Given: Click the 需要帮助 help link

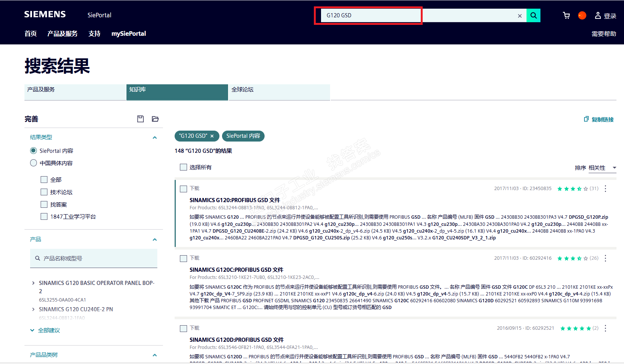Looking at the screenshot, I should [604, 34].
